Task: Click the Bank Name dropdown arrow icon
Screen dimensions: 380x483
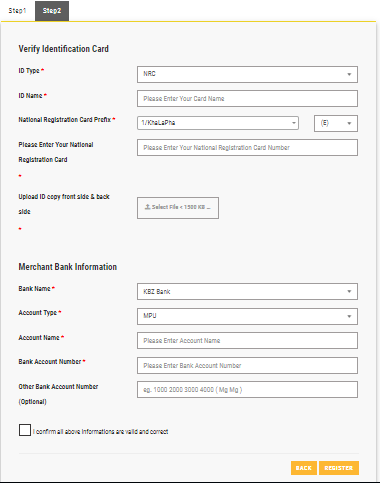Action: pyautogui.click(x=349, y=292)
